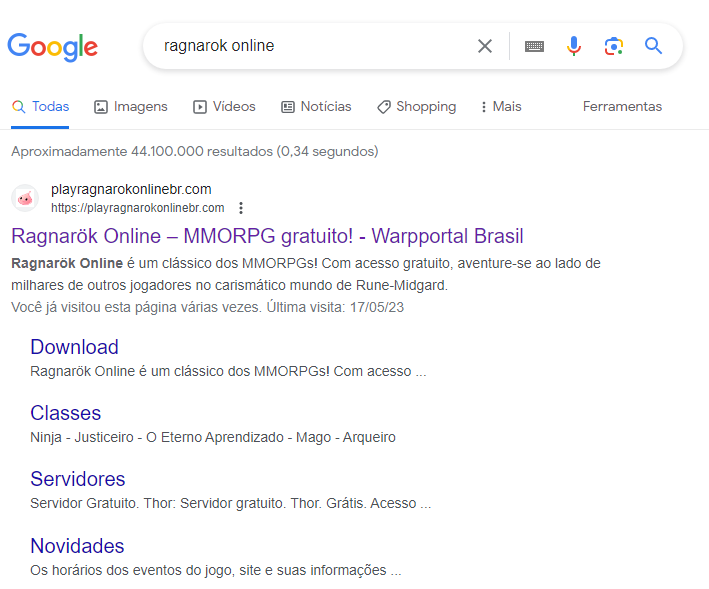Click the Shopping tab tag icon
Screen dimensions: 709x589
(x=384, y=107)
